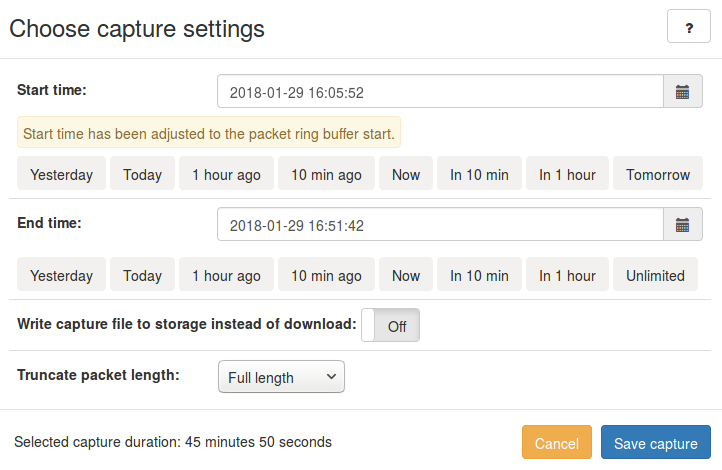This screenshot has height=470, width=722.
Task: Set End time to 10 min ago
Action: point(326,274)
